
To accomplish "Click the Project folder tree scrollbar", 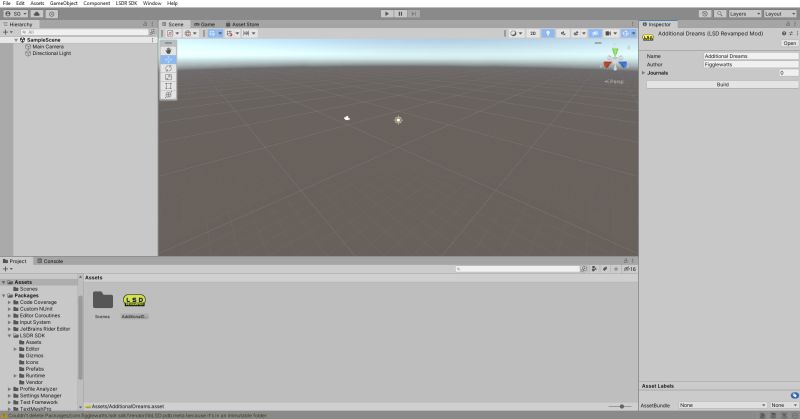I will coord(80,337).
